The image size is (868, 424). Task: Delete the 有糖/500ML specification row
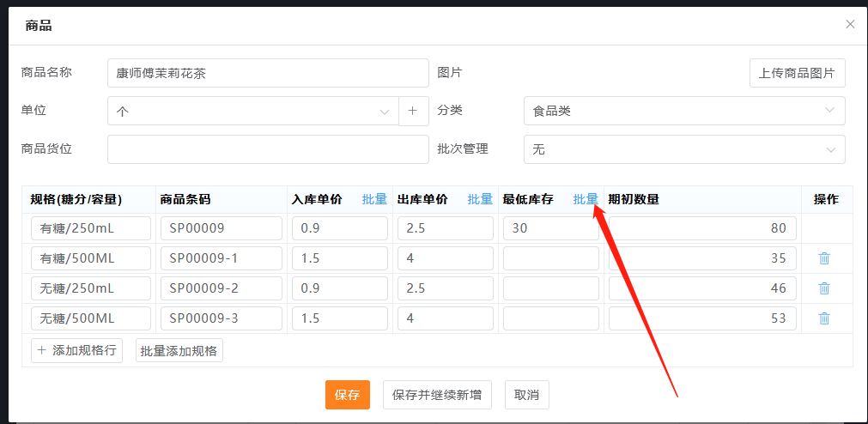pyautogui.click(x=823, y=258)
